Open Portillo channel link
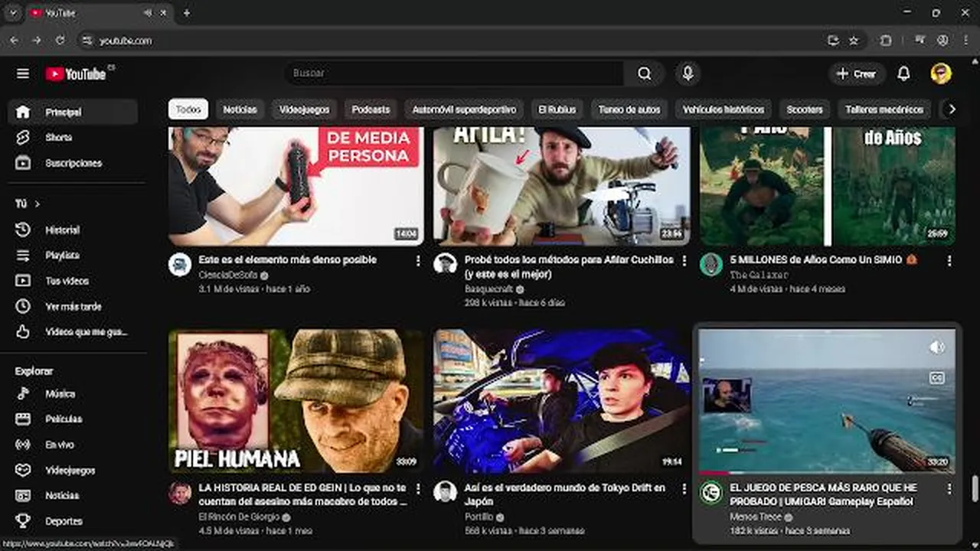980x551 pixels. coord(479,517)
